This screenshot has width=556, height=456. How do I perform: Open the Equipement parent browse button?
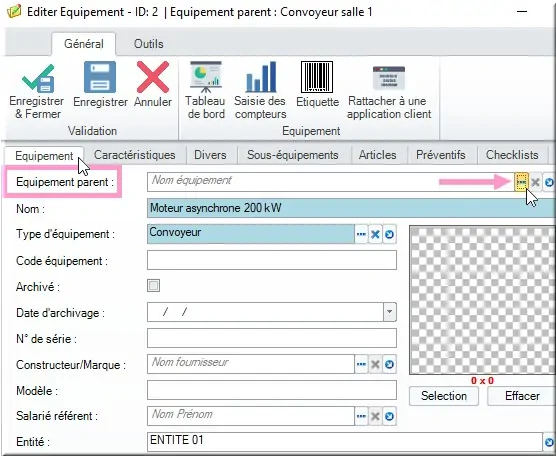pos(521,182)
